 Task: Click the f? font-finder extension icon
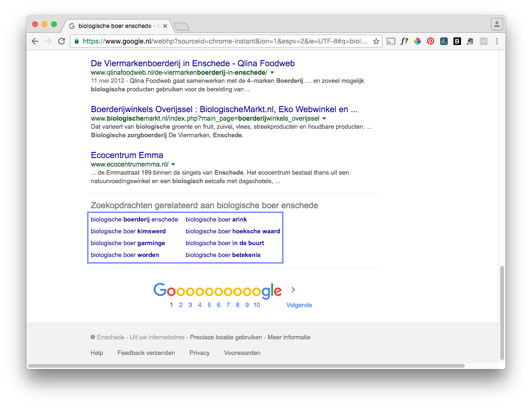coord(404,41)
